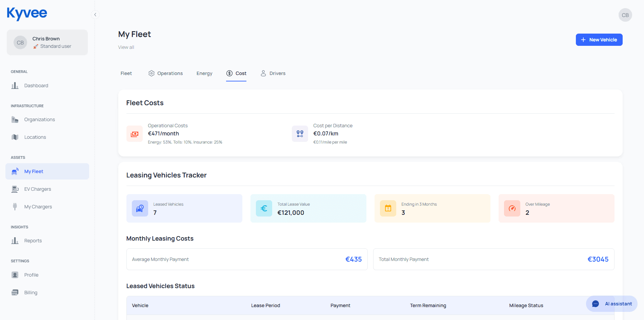Follow the View all link
The image size is (644, 320).
pos(126,47)
